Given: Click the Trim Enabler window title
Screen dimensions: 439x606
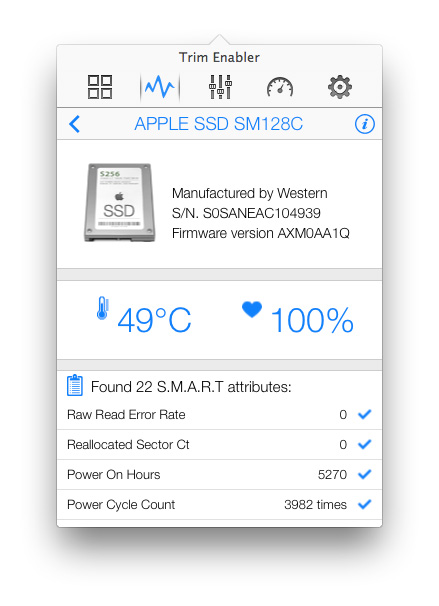Looking at the screenshot, I should pos(219,57).
